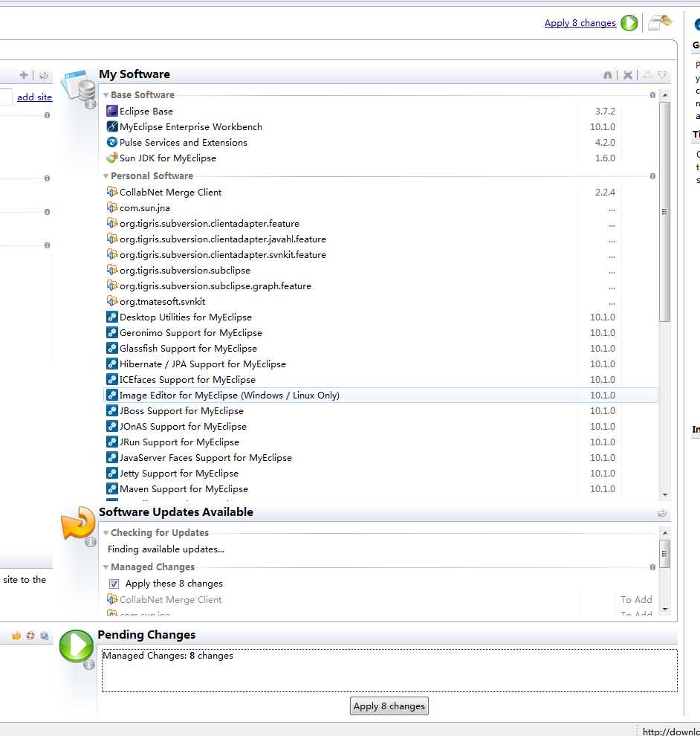
Task: Click the move down arrow icon in My Software header
Action: 662,74
